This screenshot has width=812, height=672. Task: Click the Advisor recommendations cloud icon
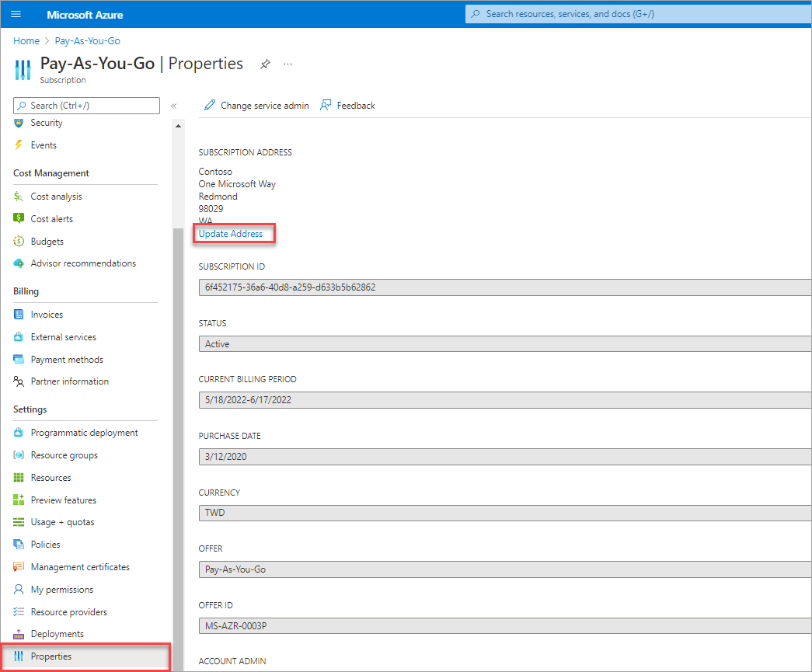coord(19,263)
